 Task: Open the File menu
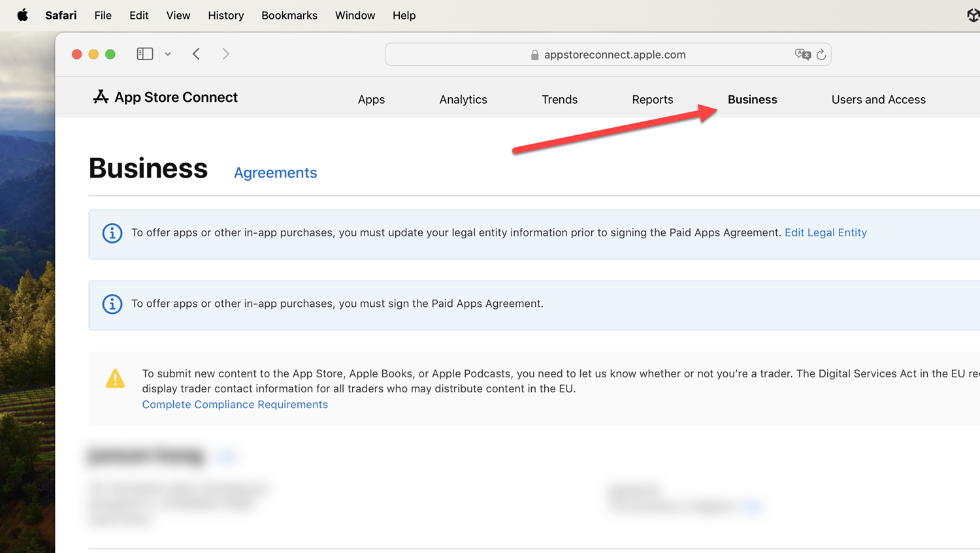[103, 15]
